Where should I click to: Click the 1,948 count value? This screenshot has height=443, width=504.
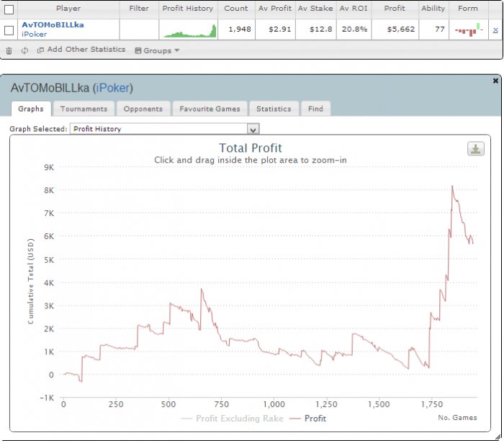(x=240, y=30)
